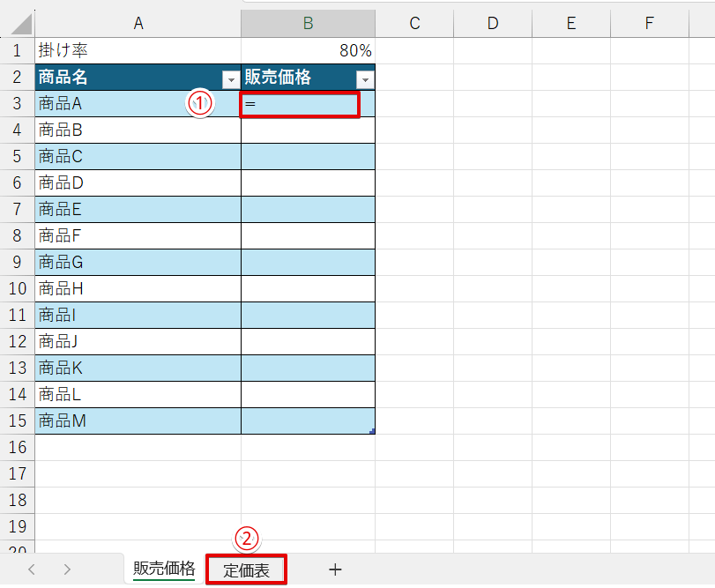
Task: Select the 商品C cell
Action: [138, 156]
